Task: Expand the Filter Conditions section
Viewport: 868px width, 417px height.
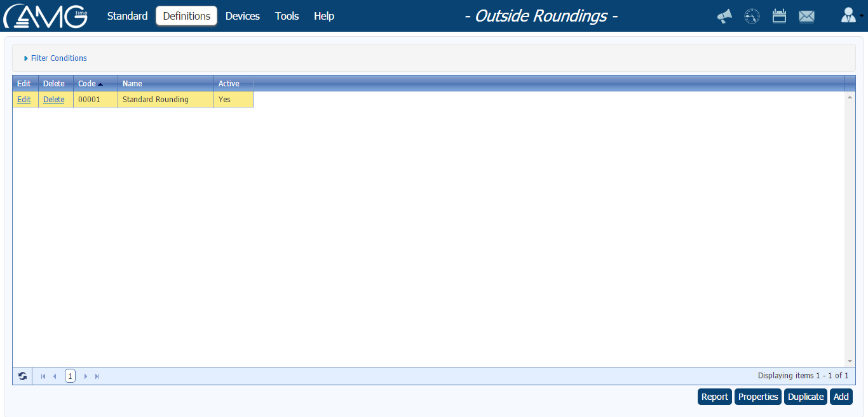Action: coord(58,58)
